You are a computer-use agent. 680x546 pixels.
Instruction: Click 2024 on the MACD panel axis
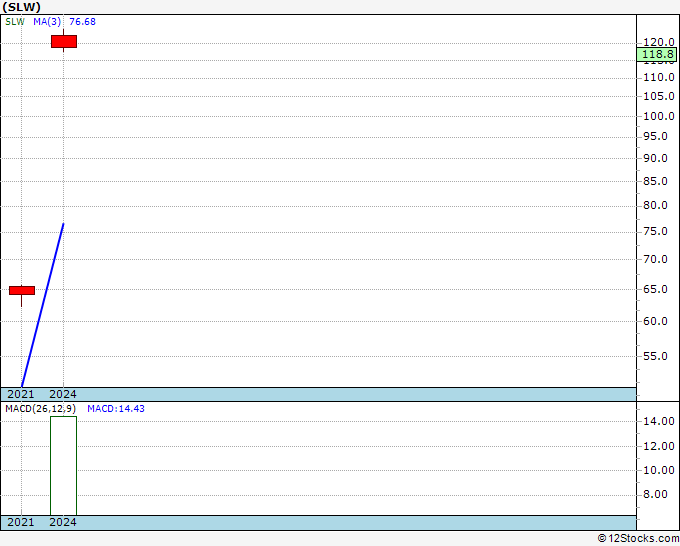tap(63, 522)
